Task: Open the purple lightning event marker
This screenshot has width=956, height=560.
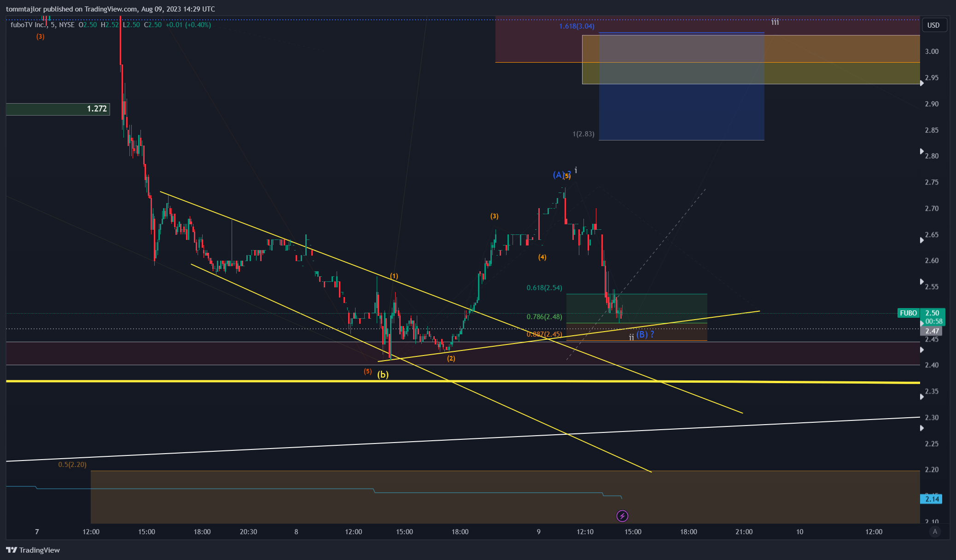Action: [x=622, y=516]
